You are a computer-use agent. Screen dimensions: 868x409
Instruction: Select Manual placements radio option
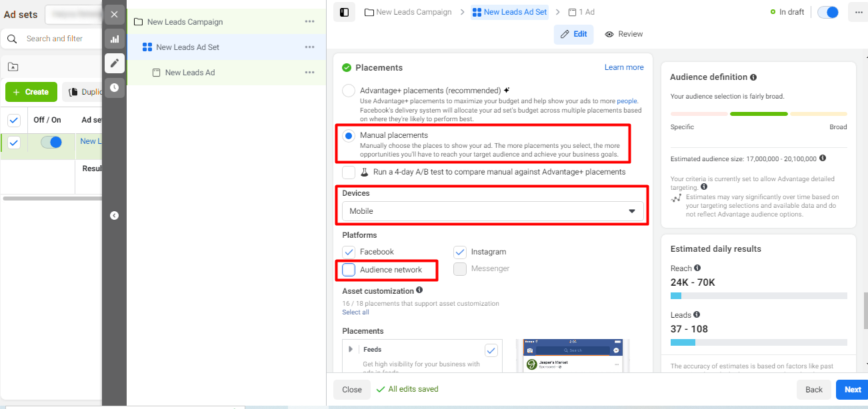coord(349,136)
